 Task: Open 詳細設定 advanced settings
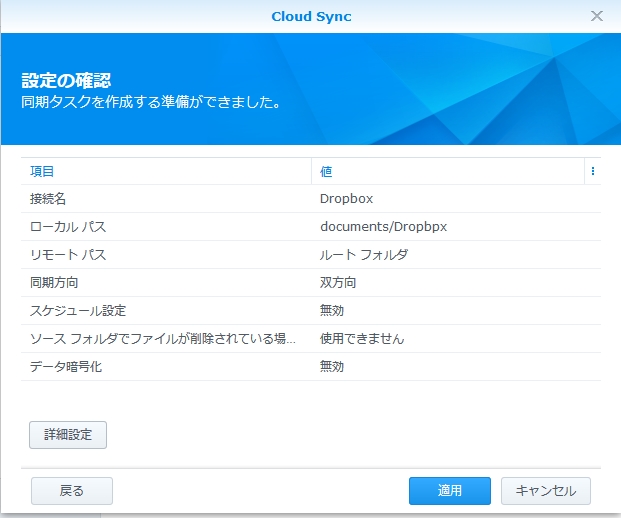click(68, 435)
